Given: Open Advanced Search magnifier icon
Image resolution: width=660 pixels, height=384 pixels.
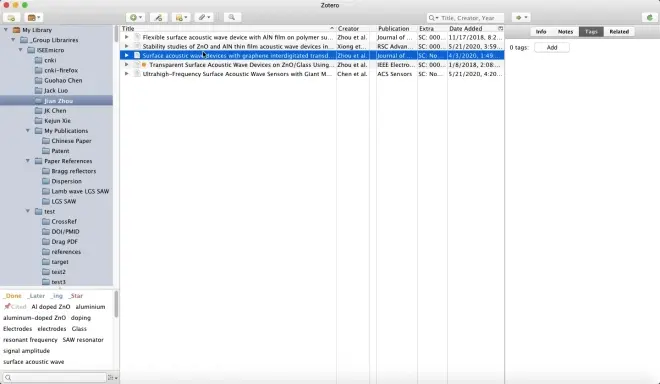Looking at the screenshot, I should coord(232,17).
